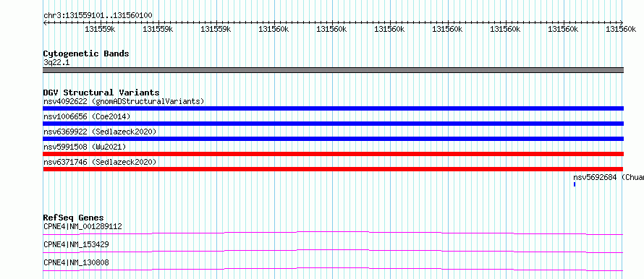
Task: Select the nsv1006656 (Coe2014) blue variant bar
Action: pos(333,124)
